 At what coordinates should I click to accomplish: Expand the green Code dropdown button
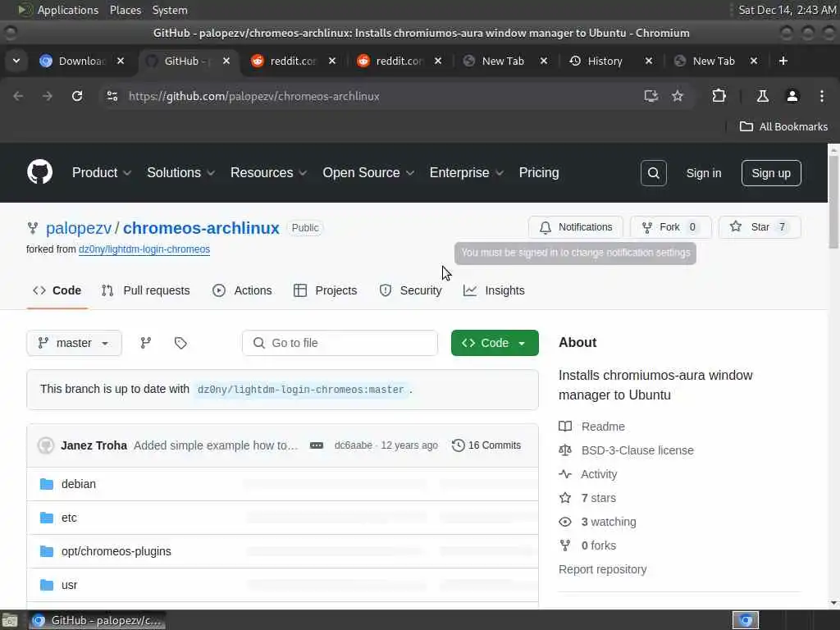495,343
